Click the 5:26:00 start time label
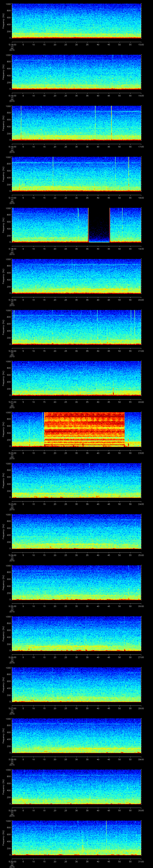The image size is (153, 868). click(12, 657)
